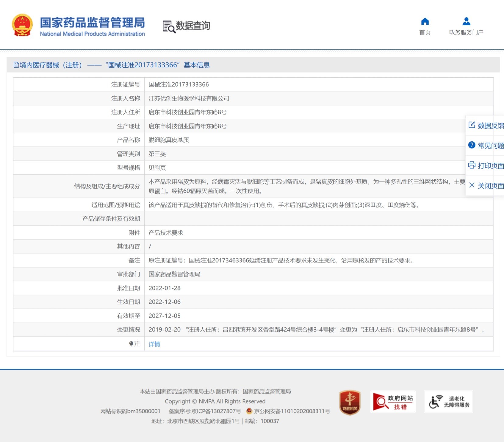Click the 适用范围/预期用途 description value
This screenshot has width=504, height=442.
pyautogui.click(x=285, y=205)
